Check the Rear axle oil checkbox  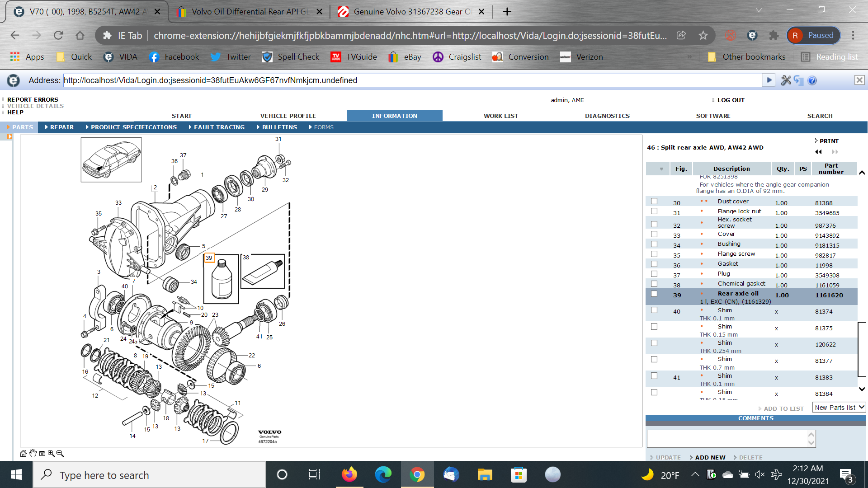[654, 294]
